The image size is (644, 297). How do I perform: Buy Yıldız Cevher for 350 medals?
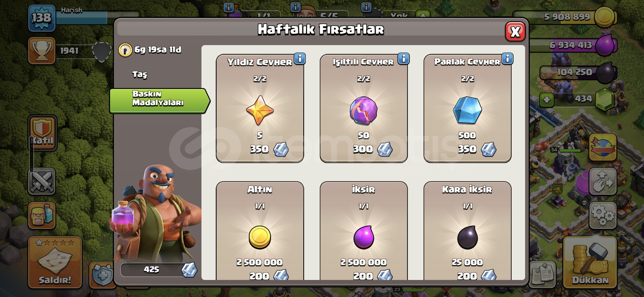(x=260, y=108)
